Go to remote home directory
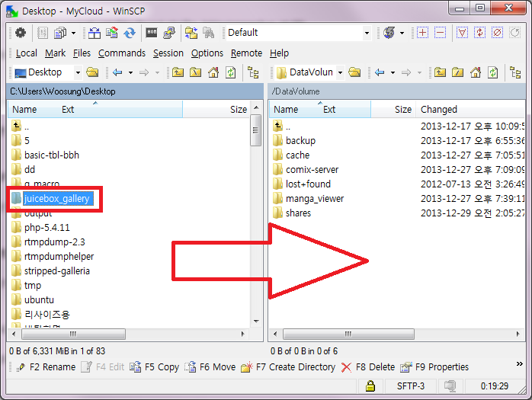532x400 pixels. click(476, 72)
